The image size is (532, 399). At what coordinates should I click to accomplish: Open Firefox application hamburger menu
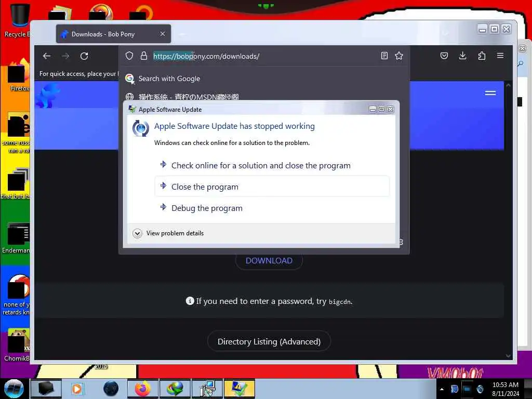500,56
